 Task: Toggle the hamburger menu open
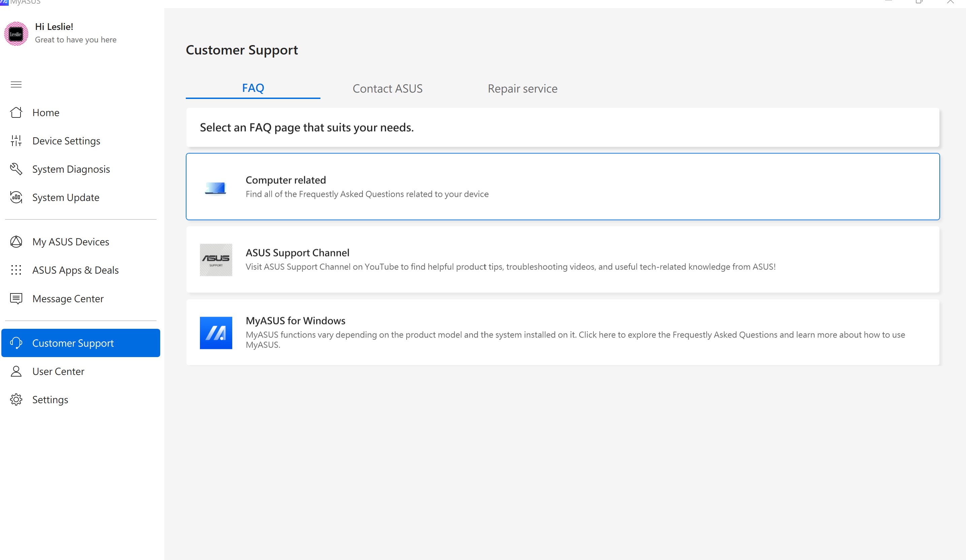click(x=16, y=85)
